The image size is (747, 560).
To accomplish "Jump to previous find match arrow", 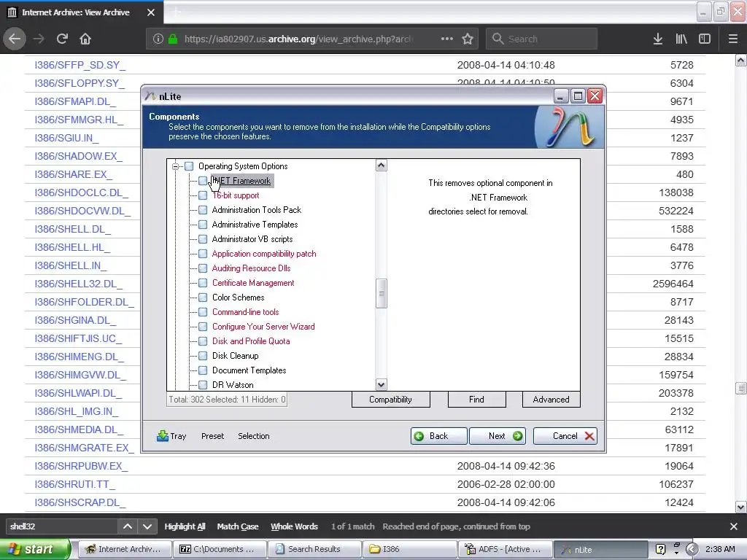I will click(x=128, y=526).
